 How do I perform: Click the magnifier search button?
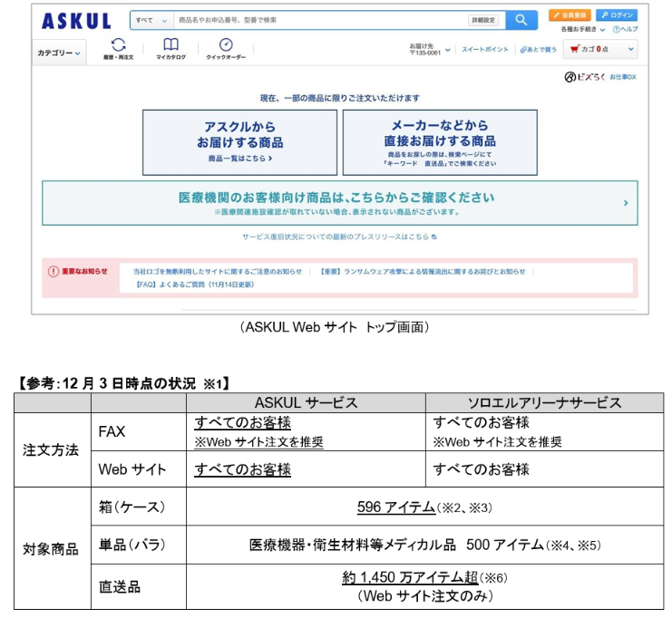tap(521, 20)
